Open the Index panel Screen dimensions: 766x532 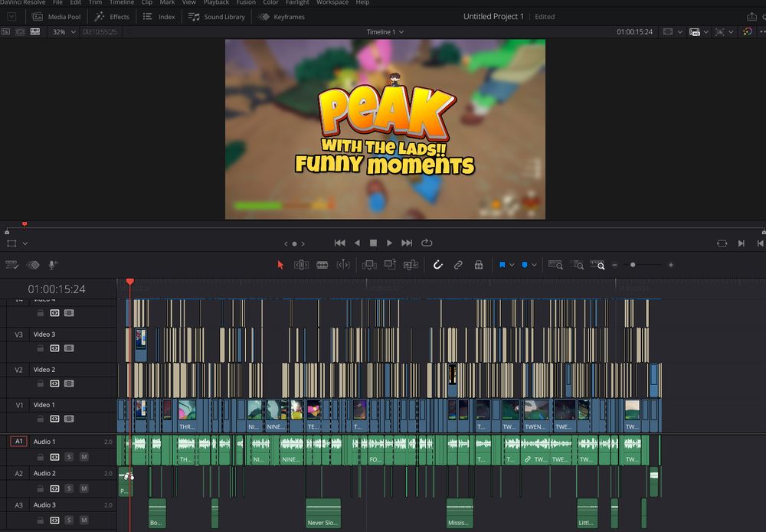tap(159, 17)
